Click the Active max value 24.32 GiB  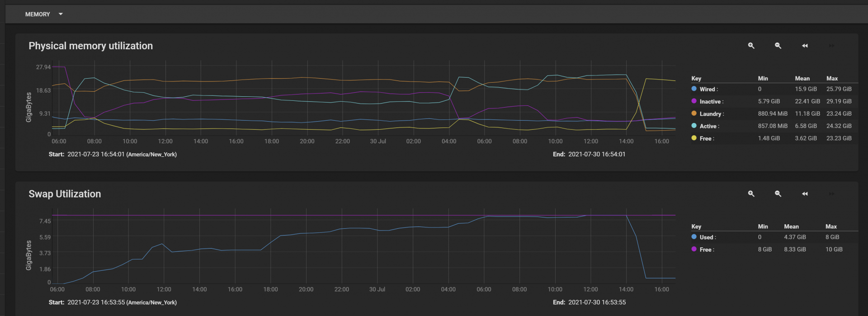pyautogui.click(x=839, y=126)
